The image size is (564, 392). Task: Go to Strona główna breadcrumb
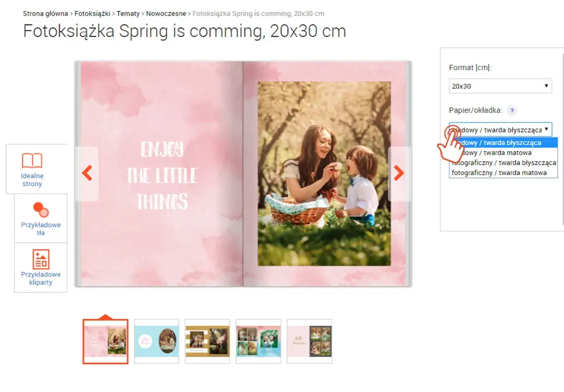45,14
